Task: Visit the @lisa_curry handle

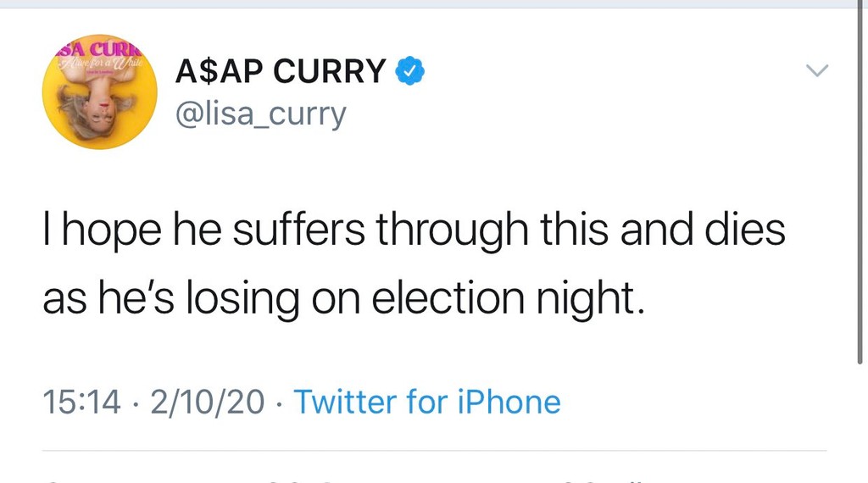Action: 260,114
